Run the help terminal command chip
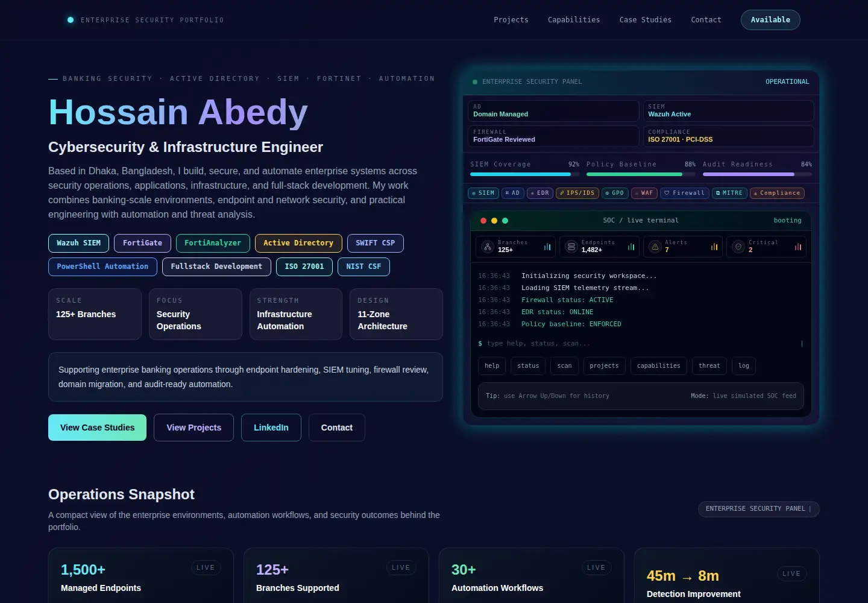The image size is (868, 603). (492, 366)
